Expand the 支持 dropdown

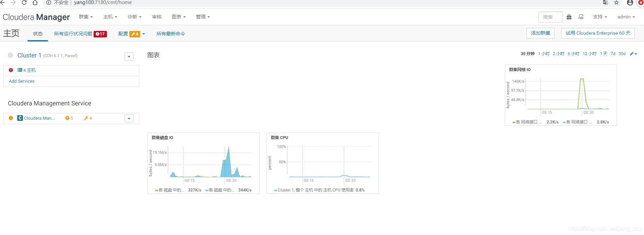(x=600, y=17)
